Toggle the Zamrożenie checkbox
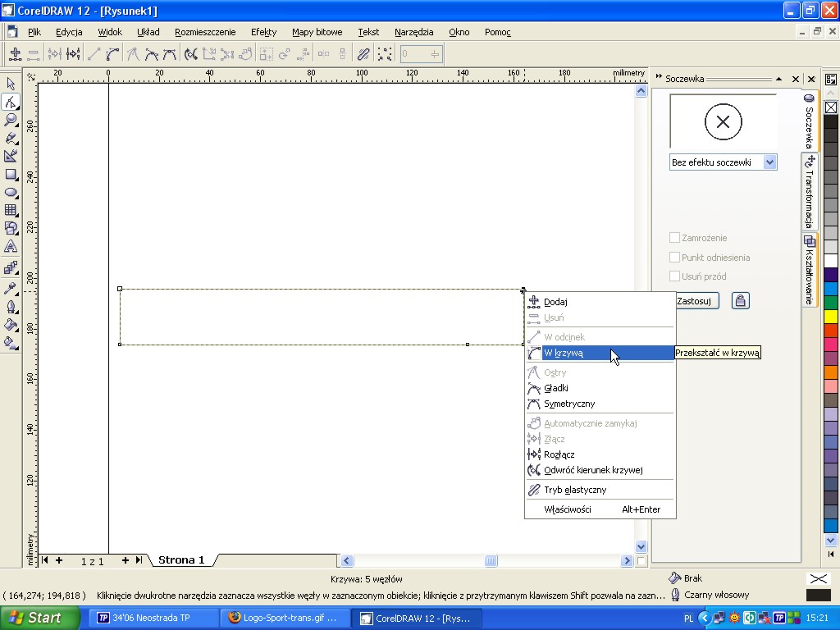 click(675, 238)
